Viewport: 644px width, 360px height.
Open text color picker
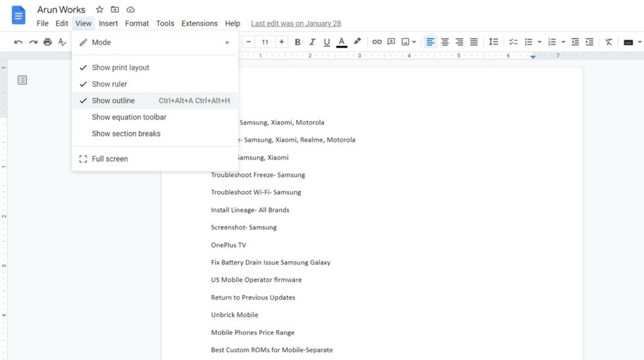(x=341, y=42)
